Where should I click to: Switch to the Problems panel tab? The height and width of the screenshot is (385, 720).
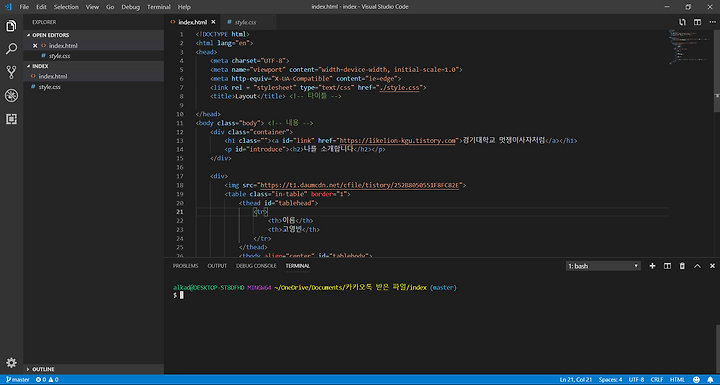pyautogui.click(x=186, y=266)
